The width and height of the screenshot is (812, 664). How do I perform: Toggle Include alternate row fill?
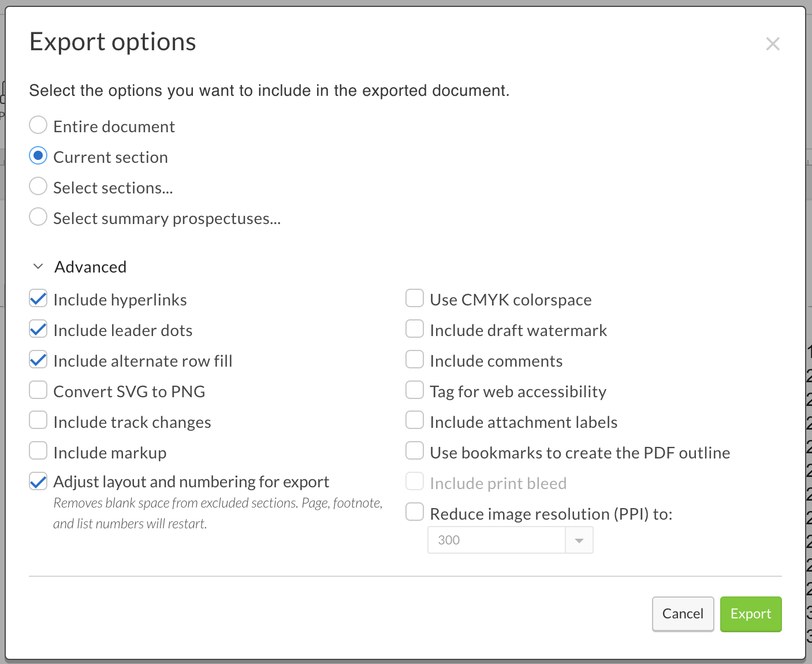tap(38, 360)
